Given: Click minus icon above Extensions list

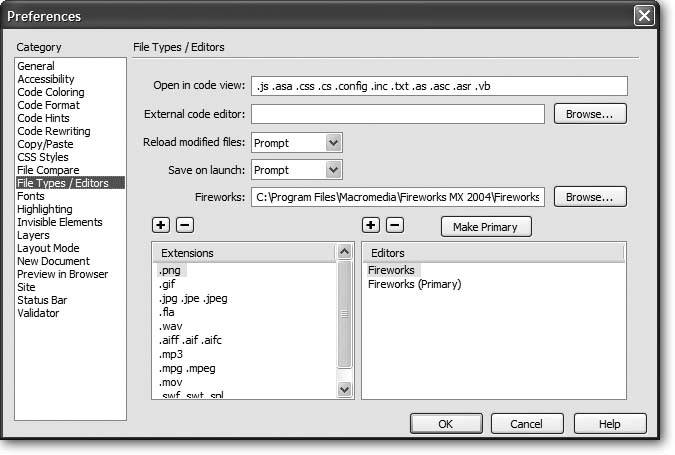Looking at the screenshot, I should 184,226.
